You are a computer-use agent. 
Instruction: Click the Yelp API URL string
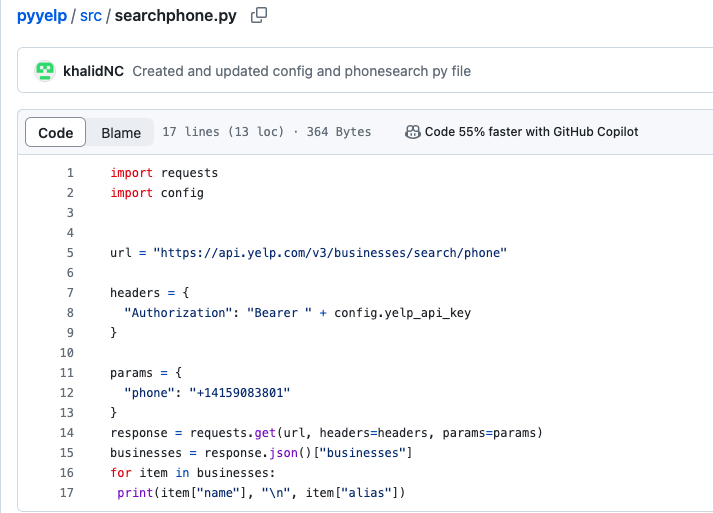330,253
